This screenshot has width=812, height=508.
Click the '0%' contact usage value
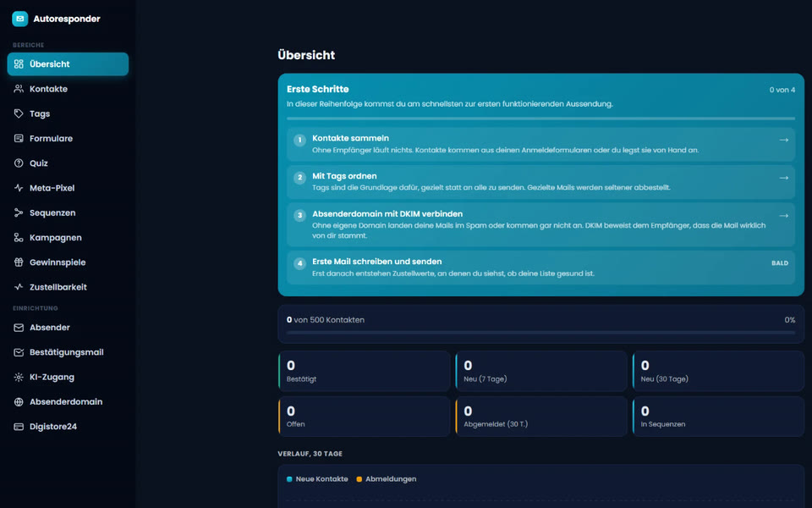coord(790,320)
